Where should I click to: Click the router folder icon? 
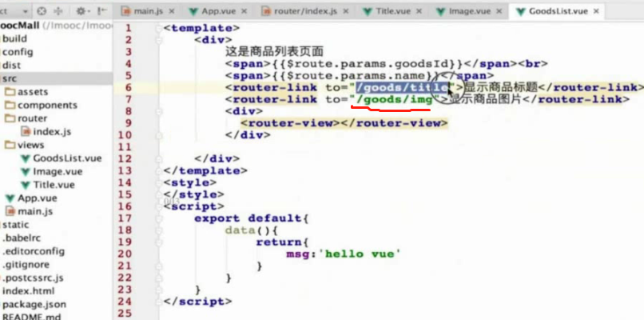pos(10,118)
